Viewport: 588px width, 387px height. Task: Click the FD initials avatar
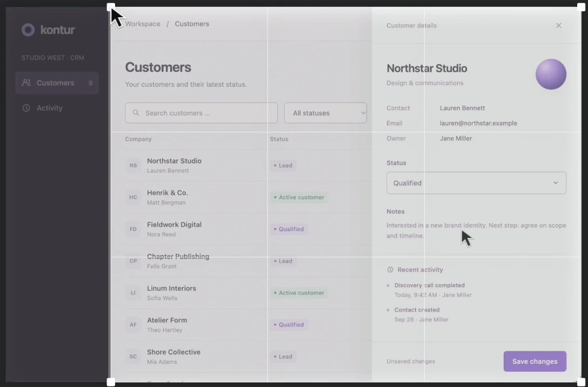(133, 229)
